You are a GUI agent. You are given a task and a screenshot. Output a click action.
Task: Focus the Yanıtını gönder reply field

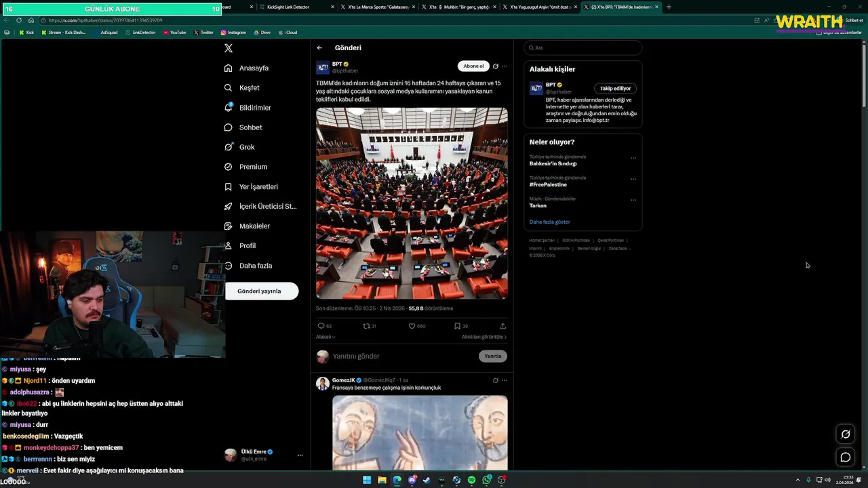pos(403,356)
